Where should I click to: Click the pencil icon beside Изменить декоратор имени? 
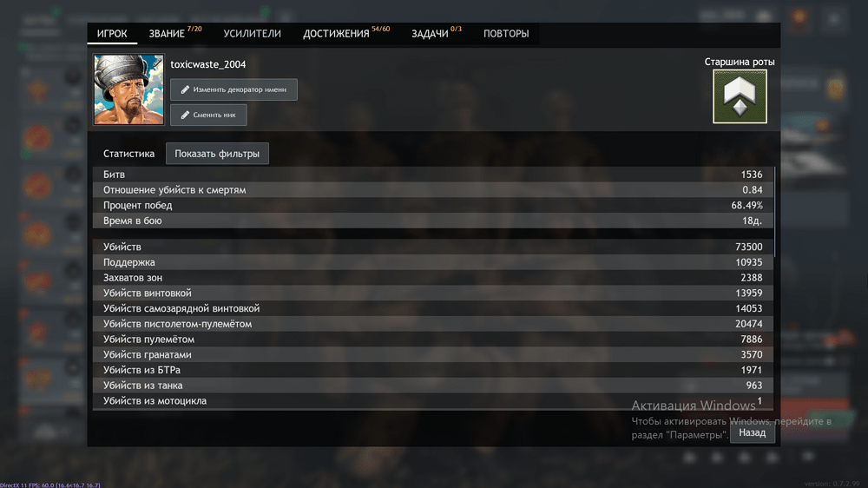coord(185,89)
